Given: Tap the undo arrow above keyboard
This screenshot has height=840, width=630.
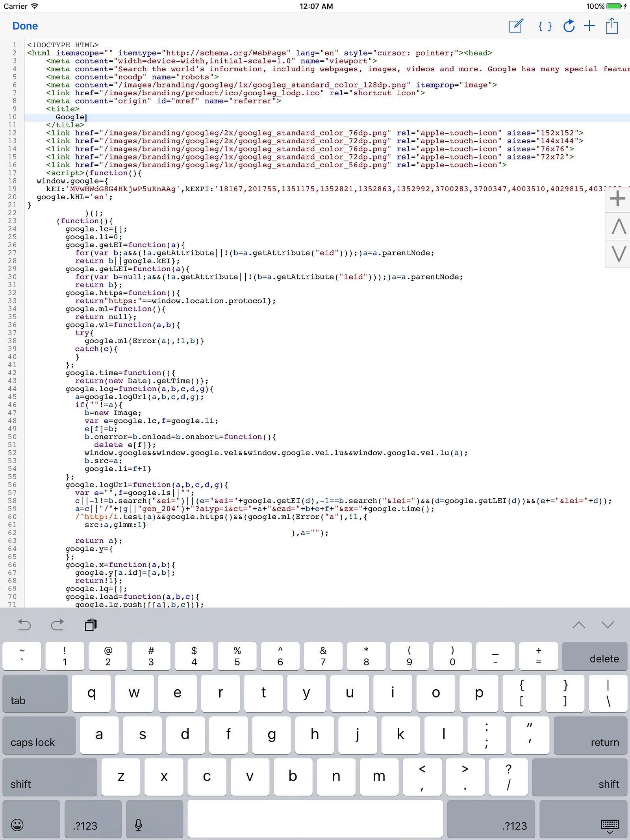Looking at the screenshot, I should tap(24, 625).
